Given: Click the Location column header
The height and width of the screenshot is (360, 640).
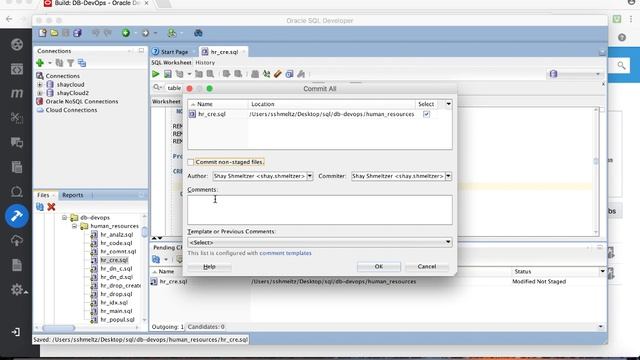Looking at the screenshot, I should pos(331,104).
